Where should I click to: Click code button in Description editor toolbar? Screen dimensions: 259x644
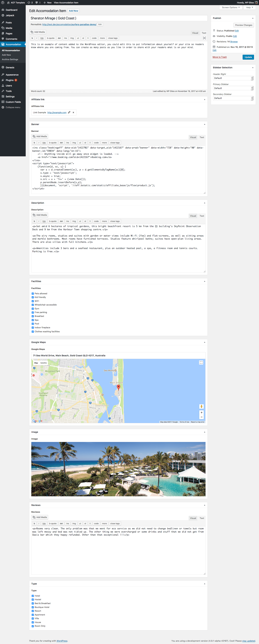(x=96, y=221)
